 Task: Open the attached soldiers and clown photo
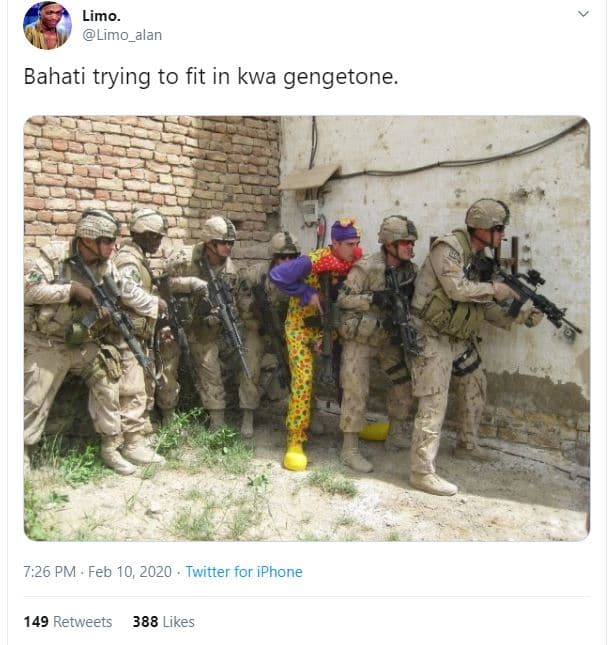(307, 328)
